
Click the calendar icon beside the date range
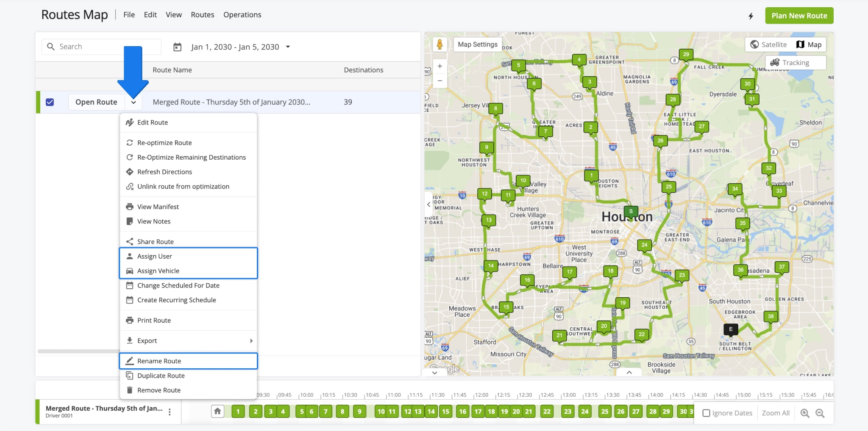coord(178,47)
